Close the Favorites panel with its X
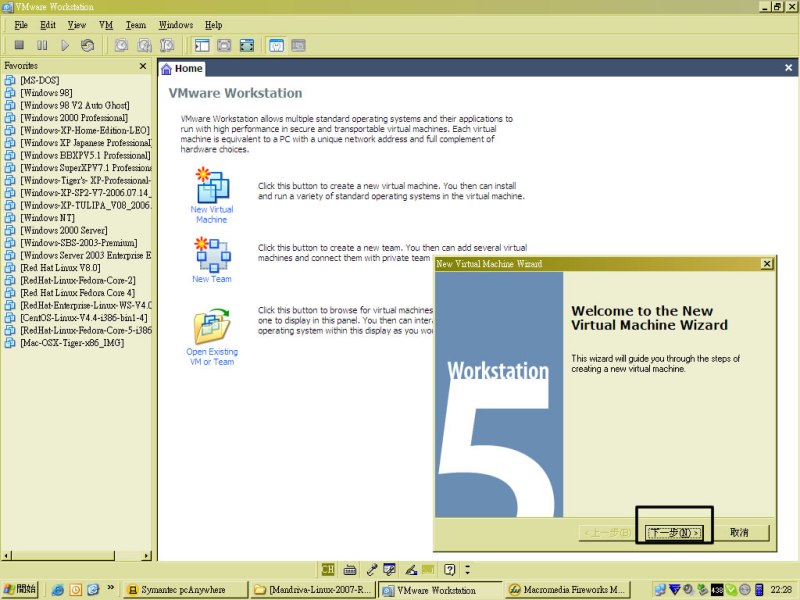 [143, 66]
